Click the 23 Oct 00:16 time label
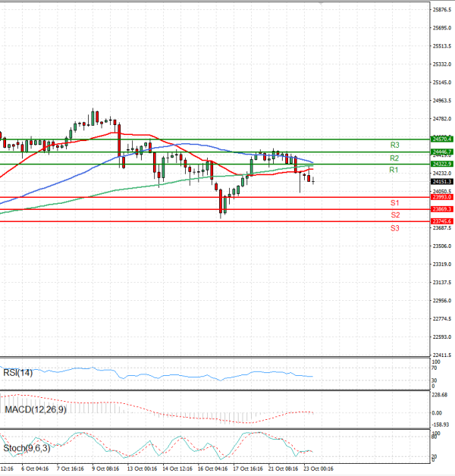This screenshot has width=455, height=476. 319,469
